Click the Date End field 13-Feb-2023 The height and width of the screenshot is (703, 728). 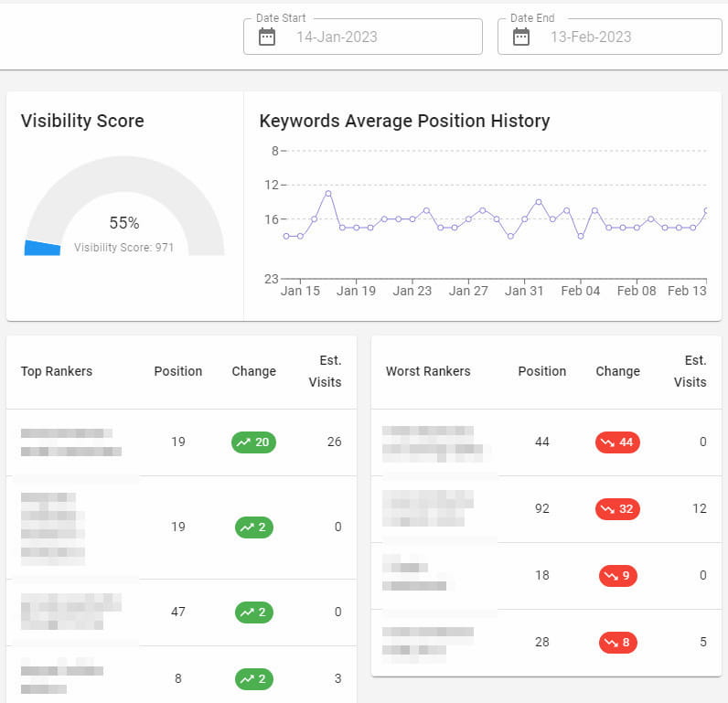click(610, 37)
